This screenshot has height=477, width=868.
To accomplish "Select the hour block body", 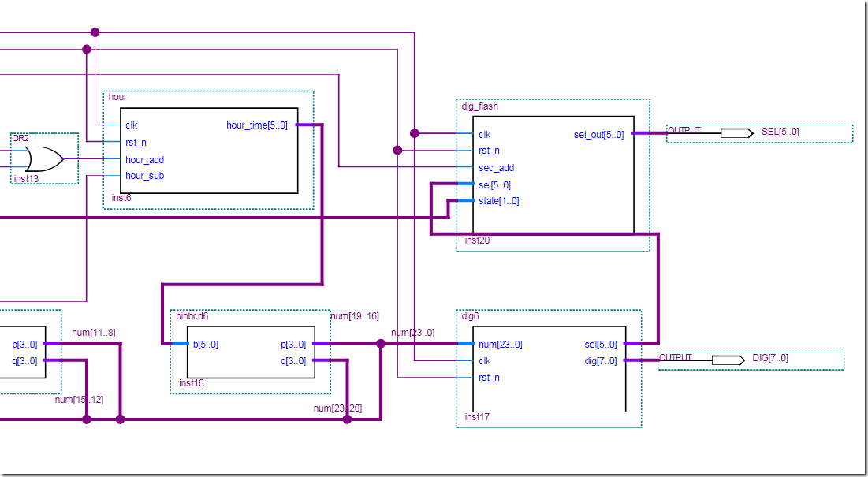I will tap(209, 151).
